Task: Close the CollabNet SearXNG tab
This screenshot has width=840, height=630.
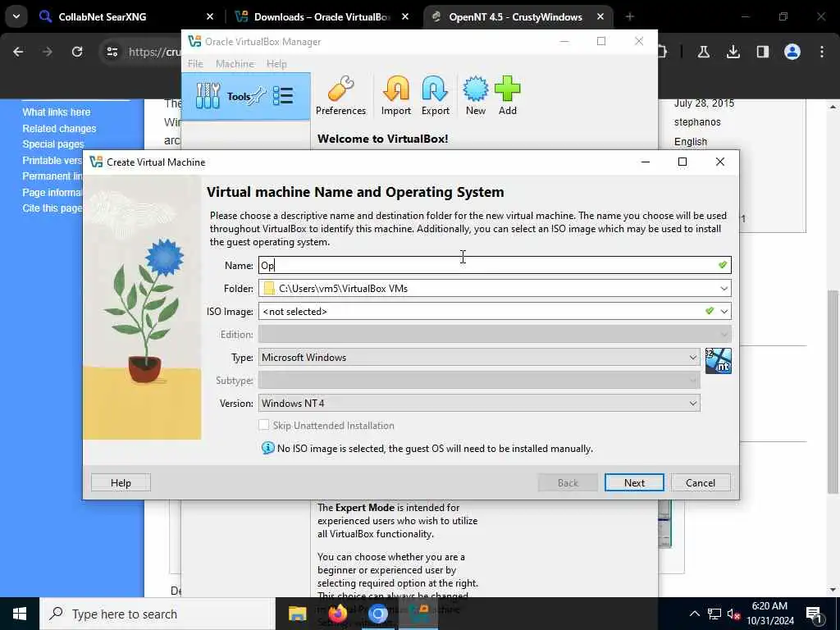Action: pos(210,16)
